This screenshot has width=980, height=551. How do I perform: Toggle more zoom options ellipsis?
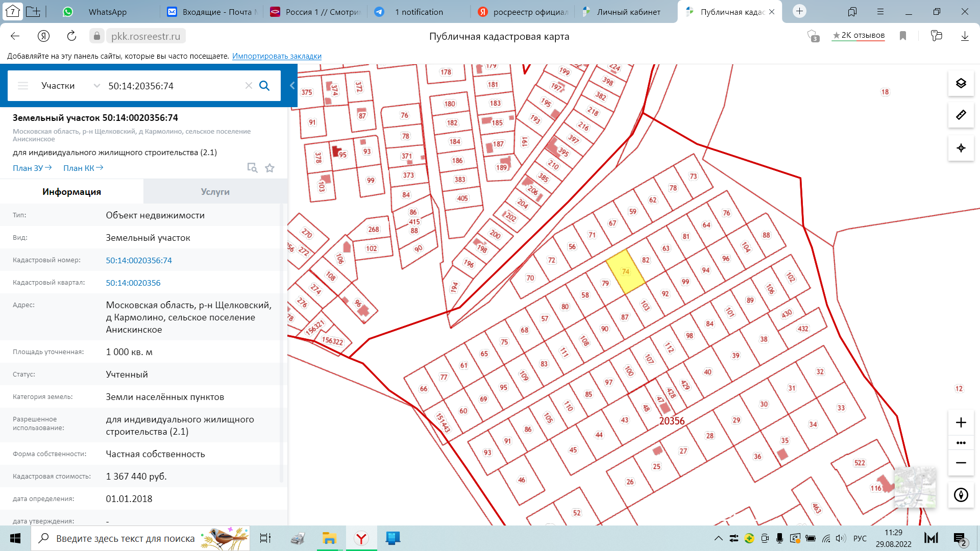tap(961, 443)
